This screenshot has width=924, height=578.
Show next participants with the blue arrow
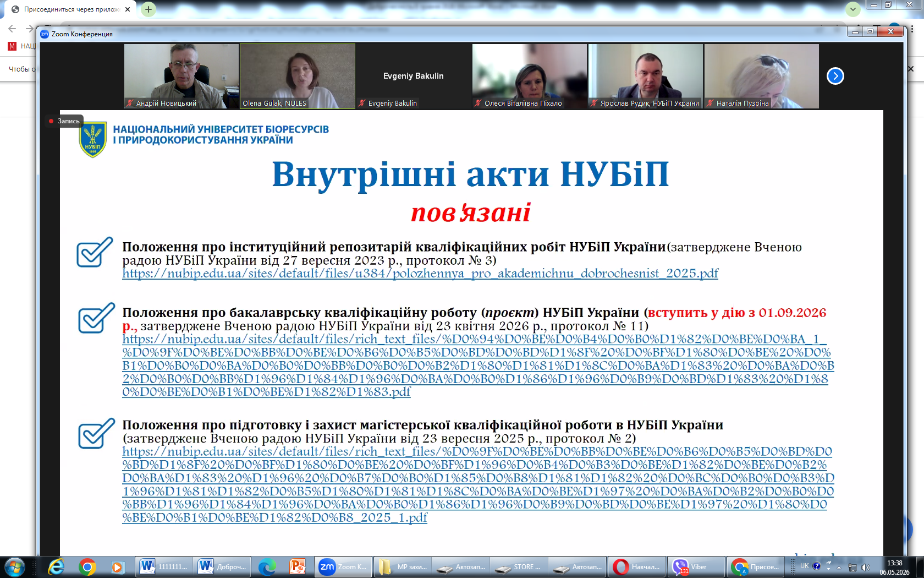point(835,76)
